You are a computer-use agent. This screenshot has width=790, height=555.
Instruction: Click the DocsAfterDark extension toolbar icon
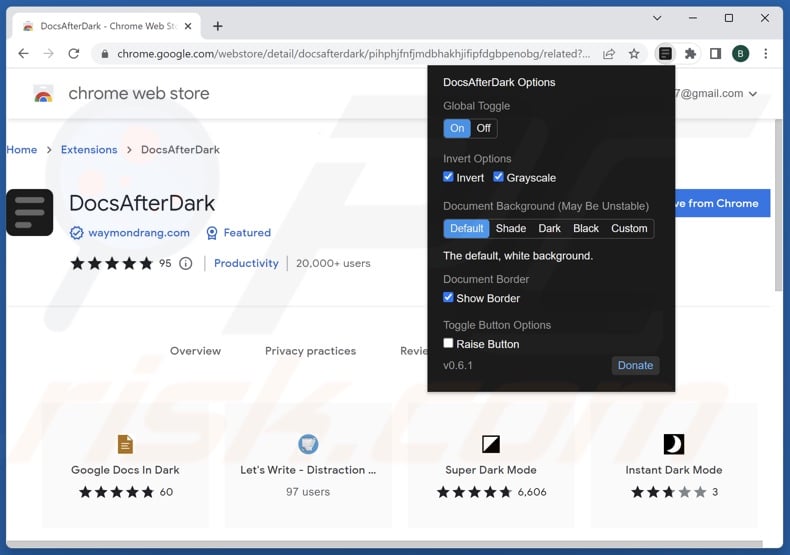click(665, 53)
